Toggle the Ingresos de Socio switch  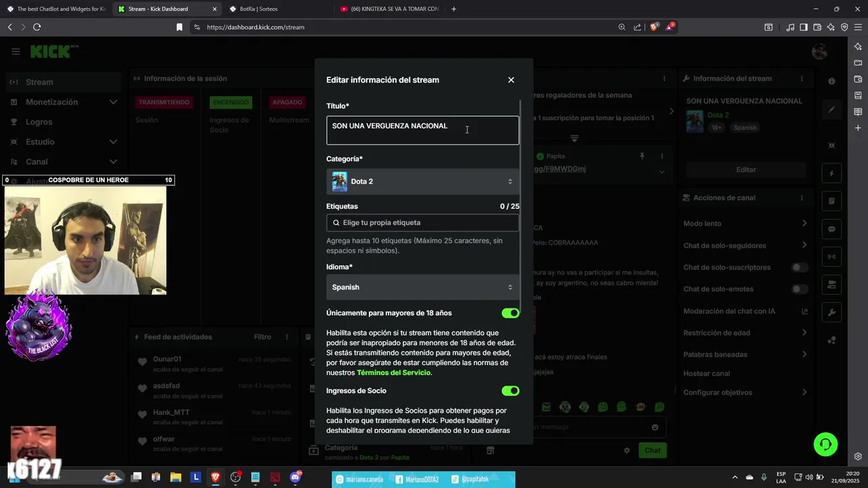click(510, 391)
